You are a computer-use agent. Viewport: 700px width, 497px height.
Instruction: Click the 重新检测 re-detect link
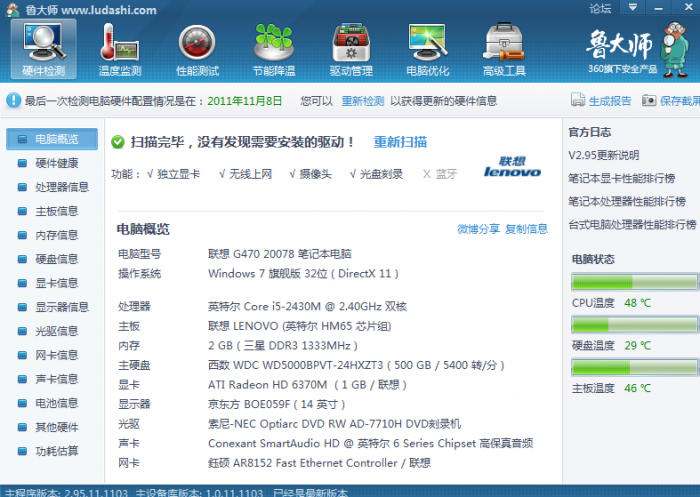click(362, 101)
